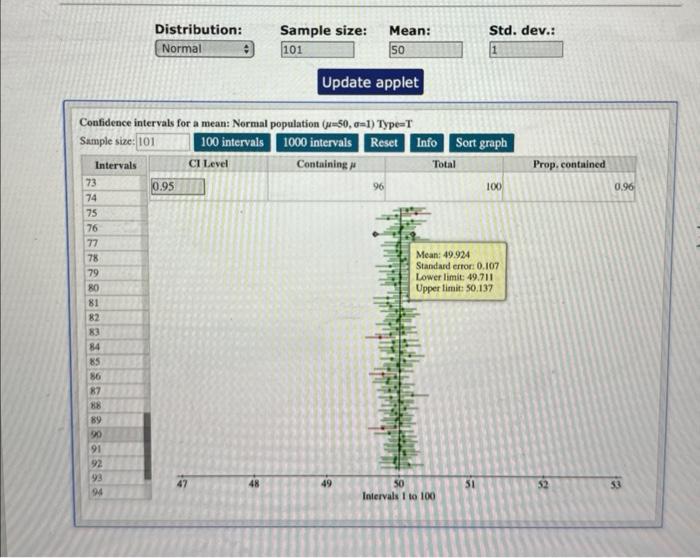Click the applet Sample size field
The height and width of the screenshot is (558, 700).
click(x=163, y=142)
